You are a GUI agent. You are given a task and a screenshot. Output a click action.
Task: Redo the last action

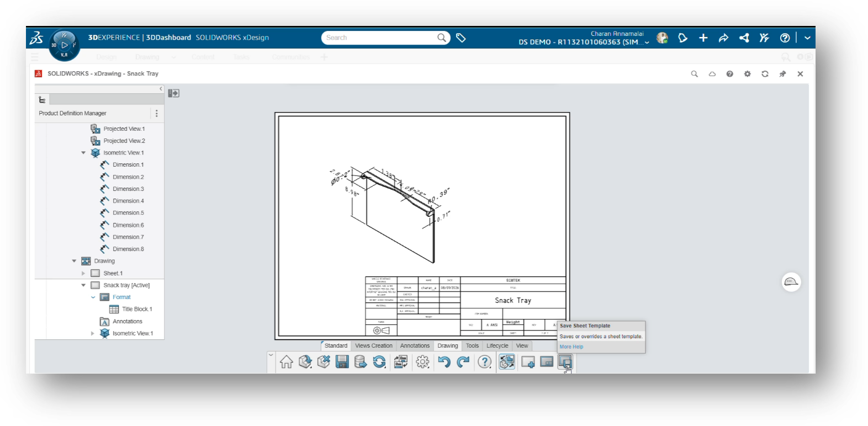tap(463, 362)
